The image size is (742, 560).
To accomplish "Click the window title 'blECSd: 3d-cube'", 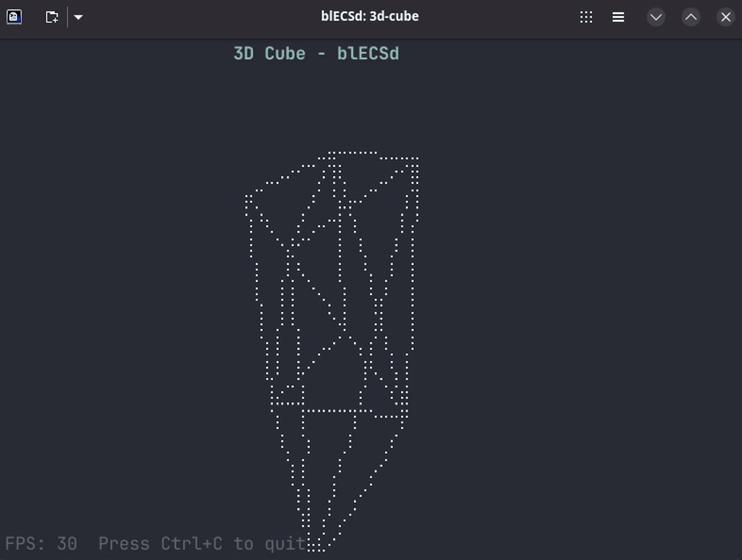I will point(369,16).
